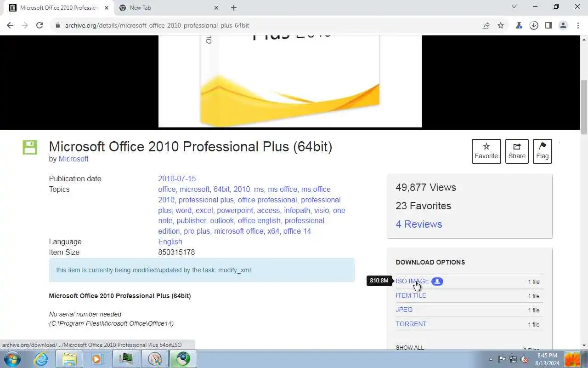Click the scrollbar down arrow
Image resolution: width=588 pixels, height=368 pixels.
click(x=584, y=345)
